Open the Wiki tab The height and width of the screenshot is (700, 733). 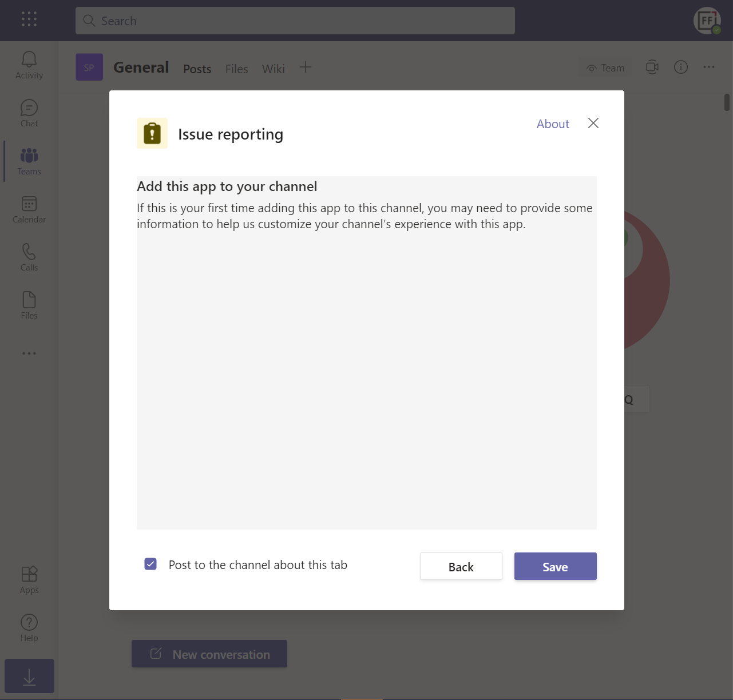[x=274, y=69]
